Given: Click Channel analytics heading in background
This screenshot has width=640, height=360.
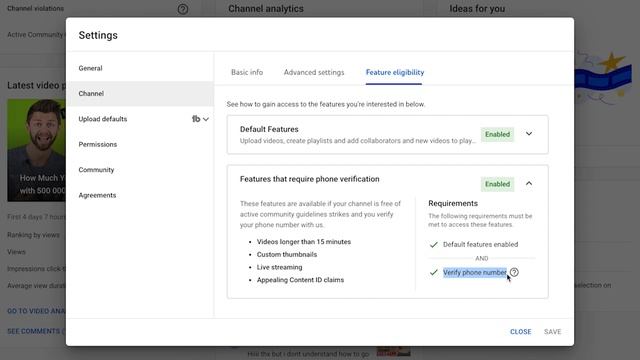Looking at the screenshot, I should (x=266, y=9).
